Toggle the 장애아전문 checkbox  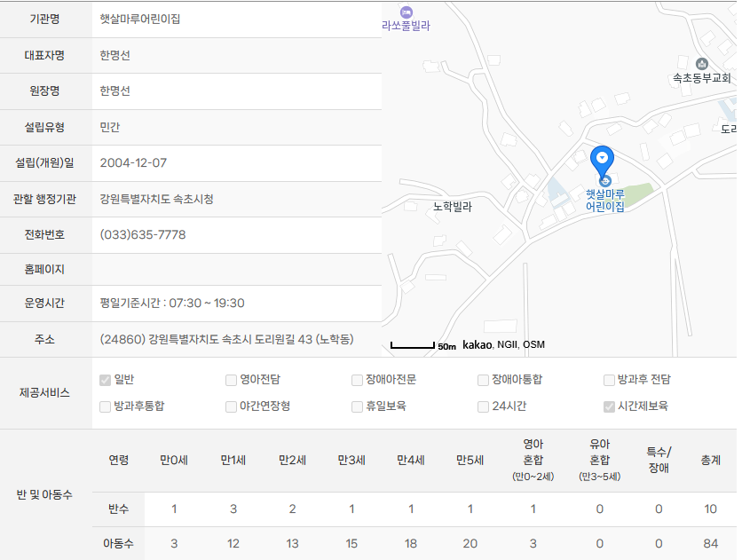click(357, 380)
